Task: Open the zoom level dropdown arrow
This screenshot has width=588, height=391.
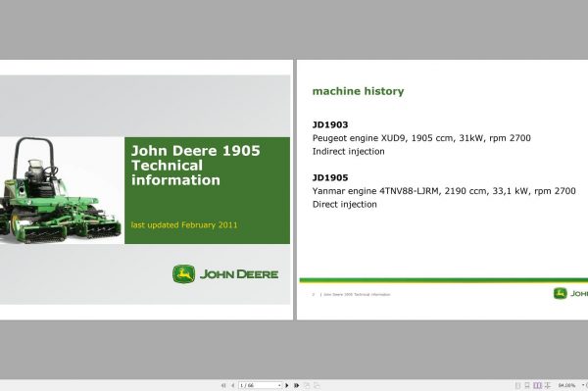Action: [583, 385]
